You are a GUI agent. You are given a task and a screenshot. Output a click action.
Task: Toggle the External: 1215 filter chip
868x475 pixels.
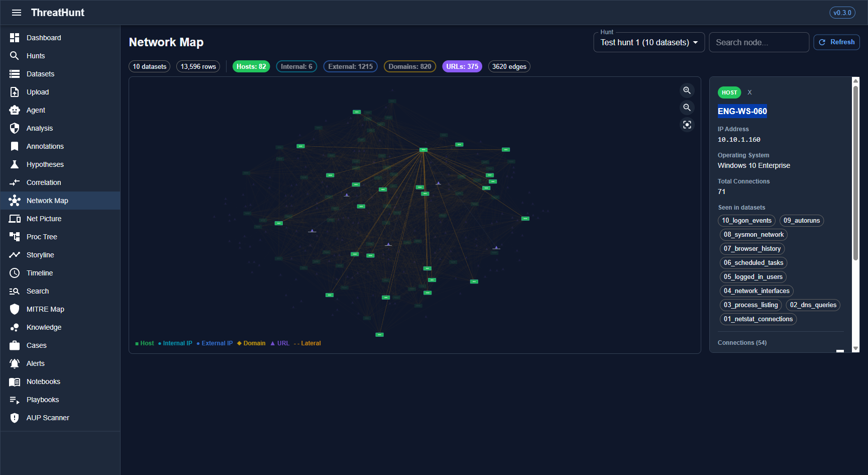(x=350, y=66)
